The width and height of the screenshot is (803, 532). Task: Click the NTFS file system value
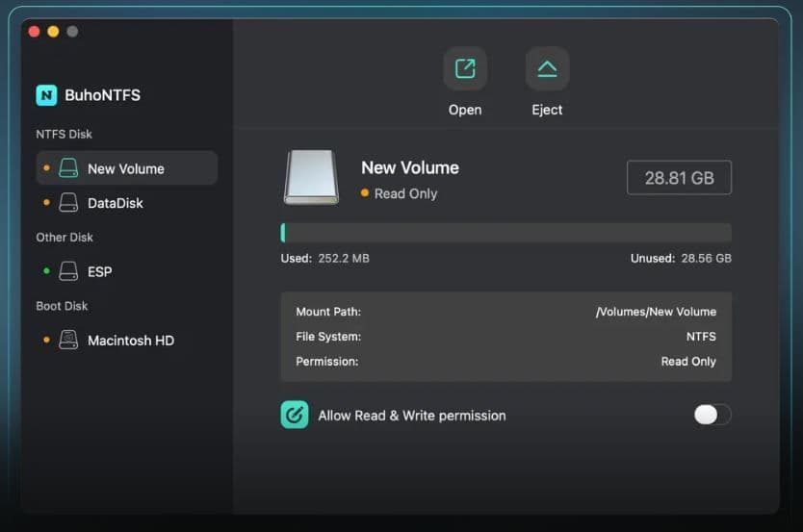pos(701,337)
